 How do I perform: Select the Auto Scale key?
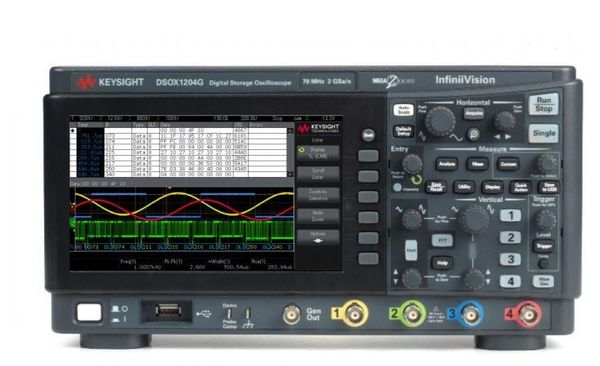(403, 110)
